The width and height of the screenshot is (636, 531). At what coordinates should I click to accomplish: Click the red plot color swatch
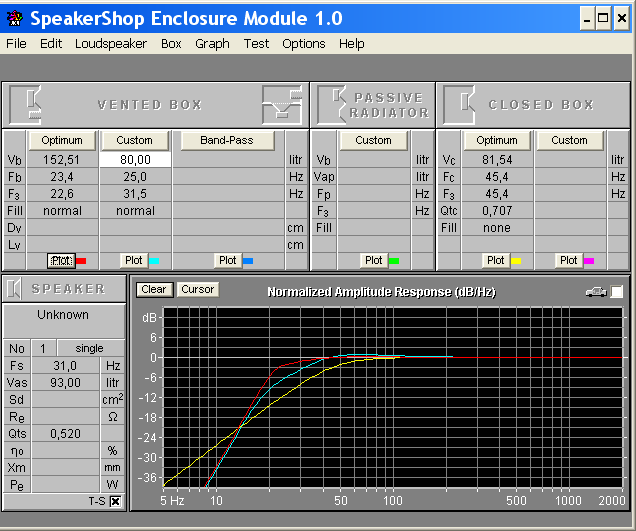[81, 261]
